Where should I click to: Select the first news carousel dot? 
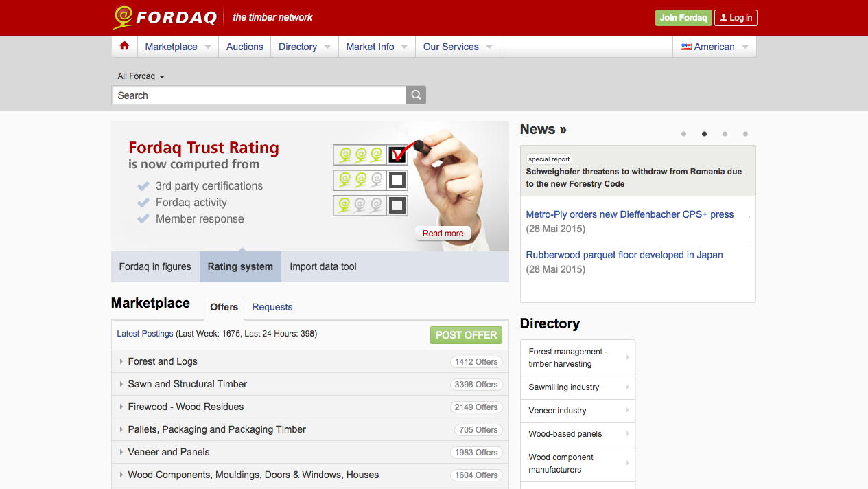click(x=683, y=134)
